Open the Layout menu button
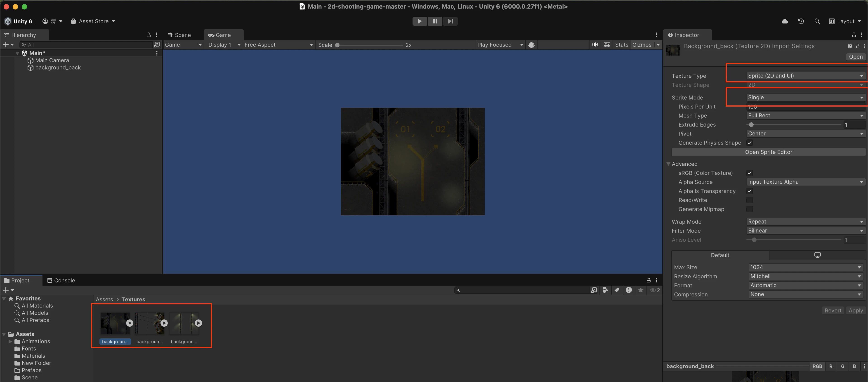This screenshot has width=868, height=382. 845,21
